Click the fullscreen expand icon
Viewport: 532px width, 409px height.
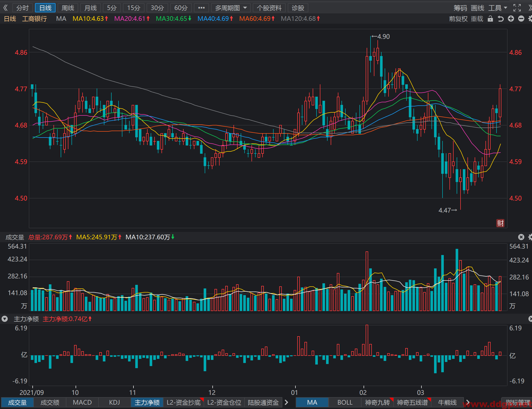pos(517,8)
